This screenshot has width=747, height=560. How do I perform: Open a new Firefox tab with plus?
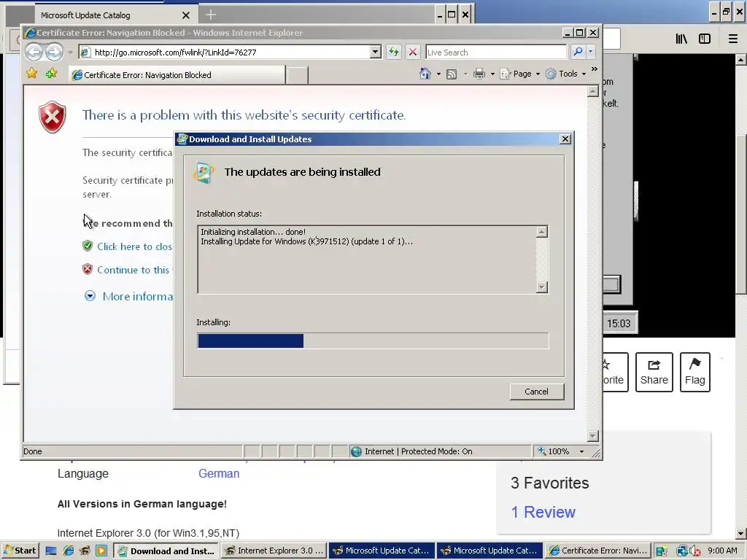(211, 15)
